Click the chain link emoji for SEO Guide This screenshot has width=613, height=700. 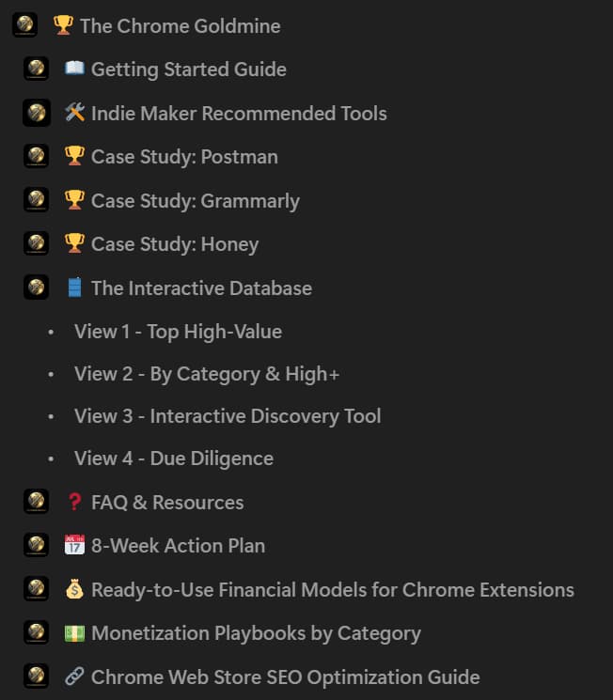click(74, 677)
